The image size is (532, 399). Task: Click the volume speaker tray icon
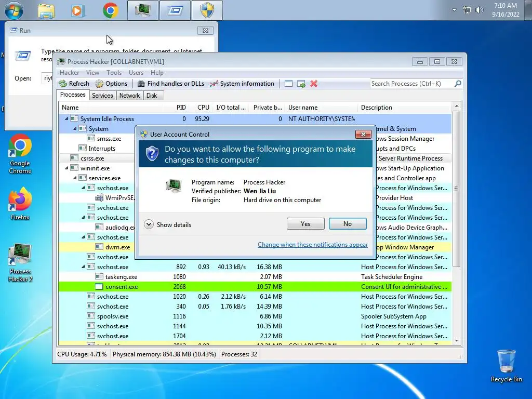pos(479,10)
